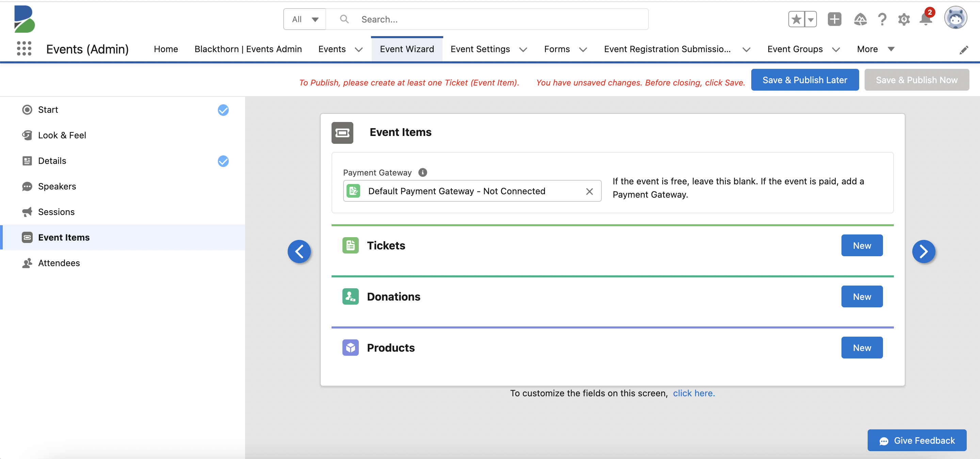The height and width of the screenshot is (459, 980).
Task: Open the Trailhead guidance icon
Action: pyautogui.click(x=860, y=19)
